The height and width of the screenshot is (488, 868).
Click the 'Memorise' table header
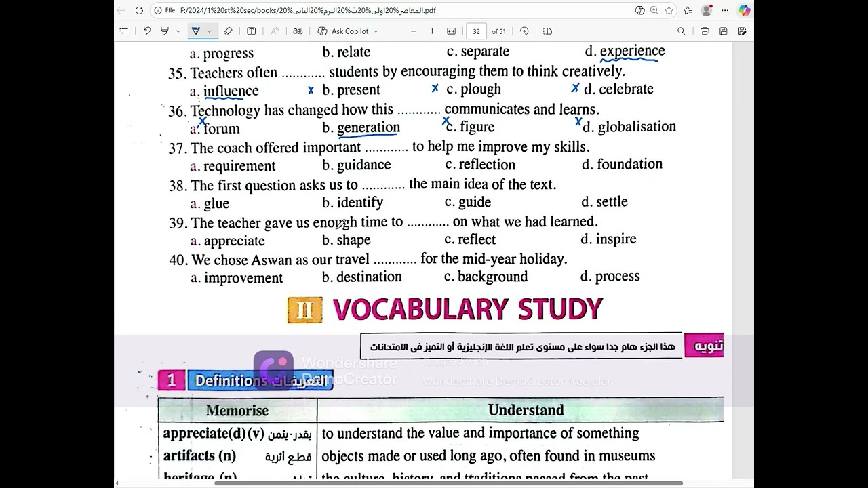pos(237,410)
